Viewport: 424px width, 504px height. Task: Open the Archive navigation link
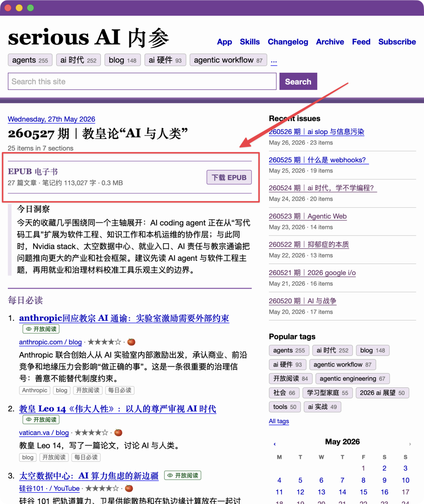(330, 42)
